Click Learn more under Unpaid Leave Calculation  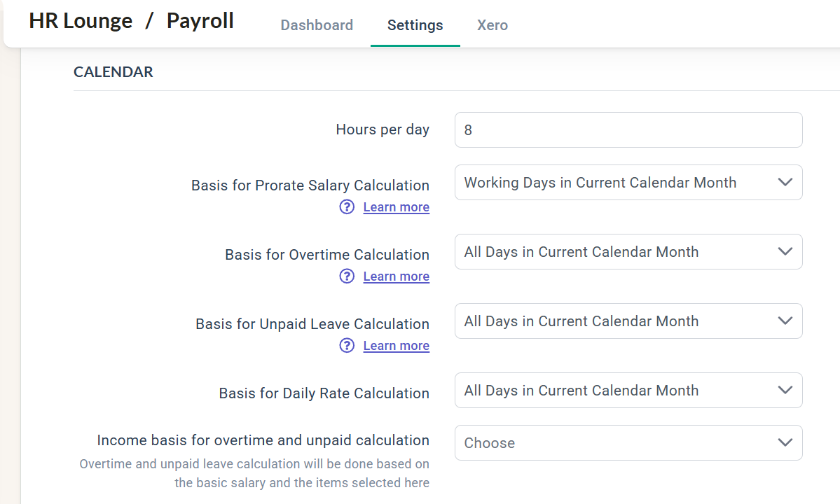(x=396, y=345)
